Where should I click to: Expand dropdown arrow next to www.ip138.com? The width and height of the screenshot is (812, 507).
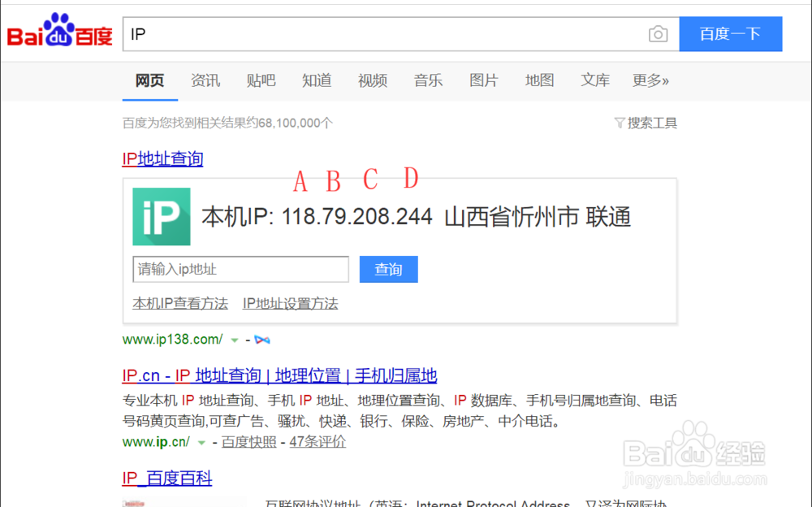[x=235, y=340]
